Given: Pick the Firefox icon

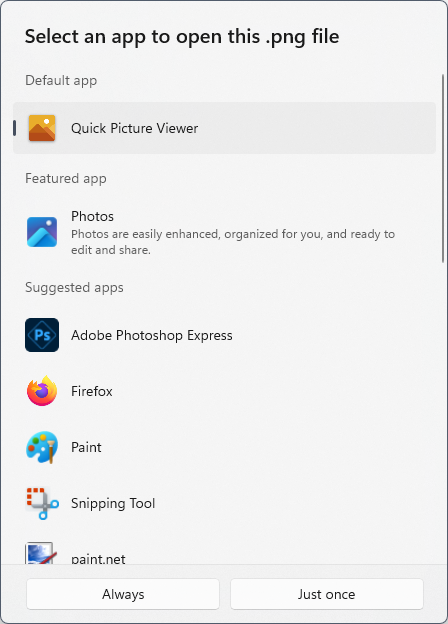Looking at the screenshot, I should click(42, 391).
